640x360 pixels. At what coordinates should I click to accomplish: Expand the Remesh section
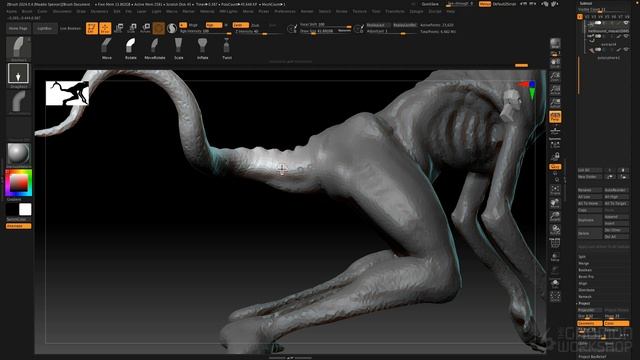[x=585, y=297]
